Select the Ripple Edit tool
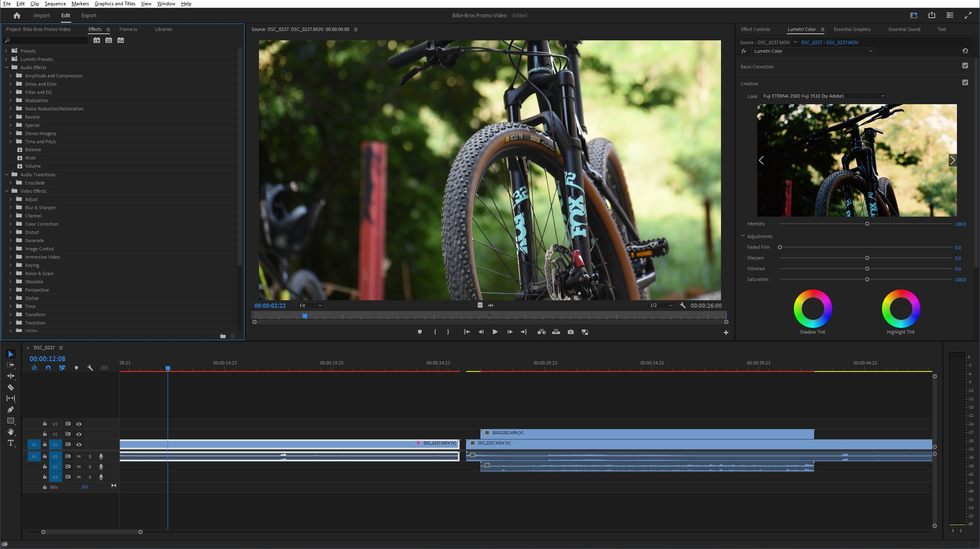The image size is (980, 549). click(x=11, y=376)
